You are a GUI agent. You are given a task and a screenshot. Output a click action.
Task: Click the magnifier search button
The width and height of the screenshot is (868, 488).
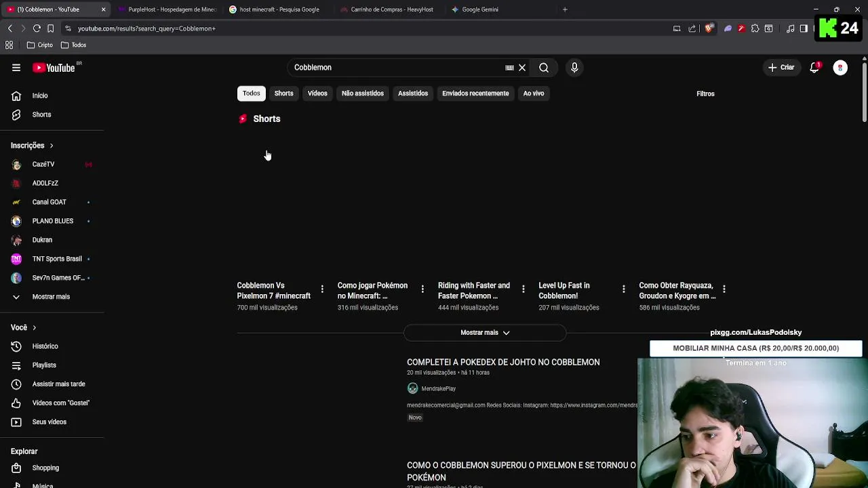[544, 68]
